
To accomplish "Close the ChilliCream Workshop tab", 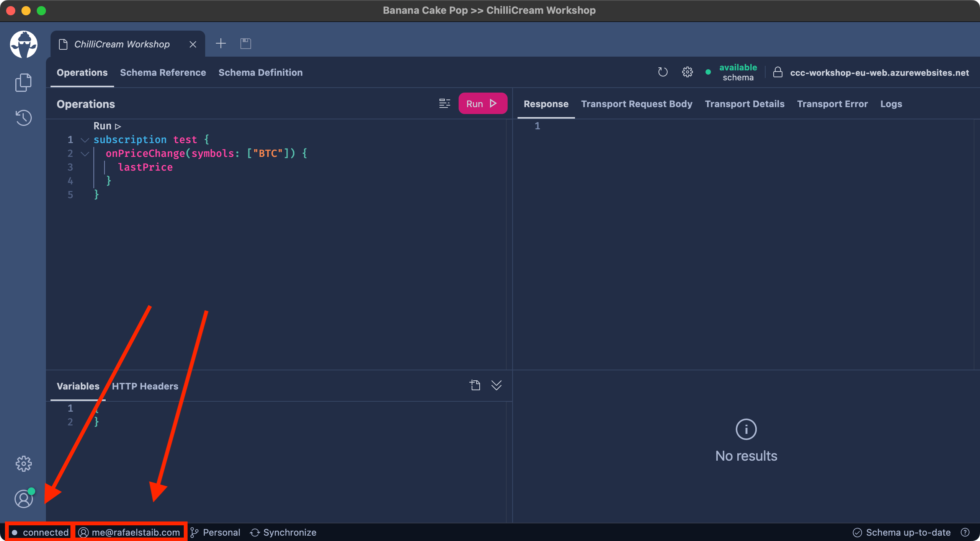I will coord(193,44).
